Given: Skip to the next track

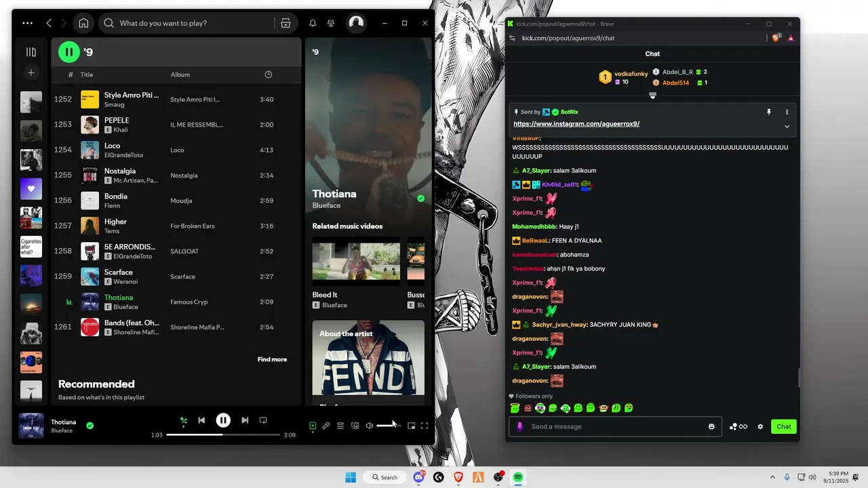Looking at the screenshot, I should (245, 420).
